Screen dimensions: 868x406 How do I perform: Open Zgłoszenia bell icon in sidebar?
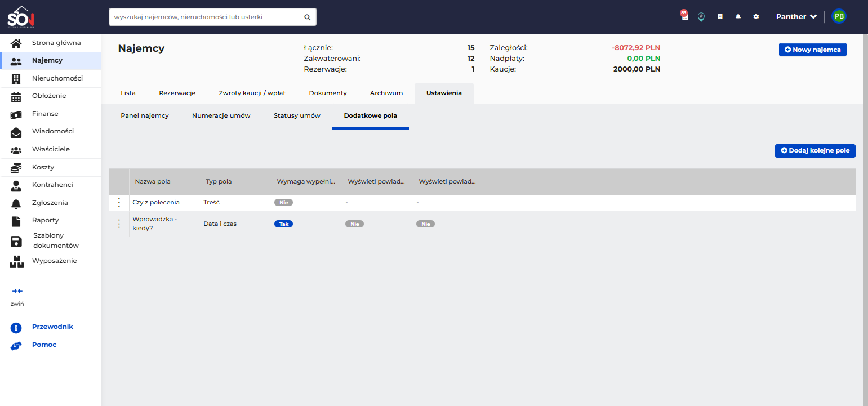pyautogui.click(x=16, y=203)
